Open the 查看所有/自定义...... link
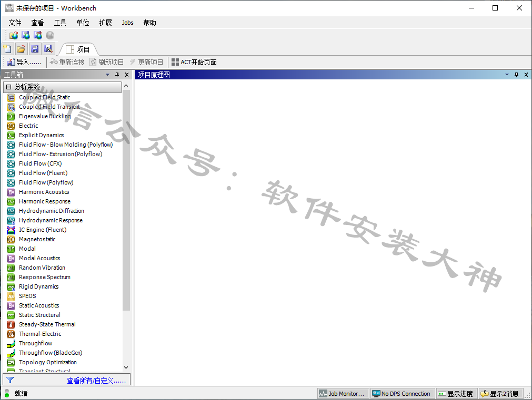The height and width of the screenshot is (400, 532). 96,381
